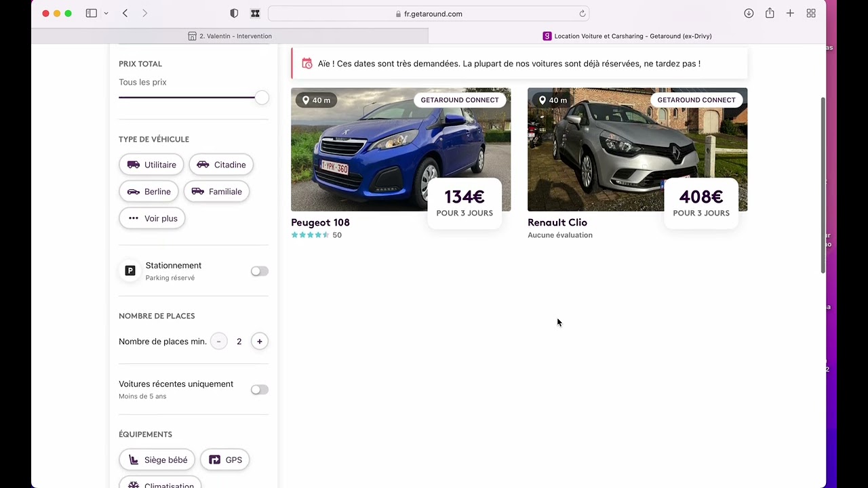868x488 pixels.
Task: Click the 408€ price badge
Action: 701,203
